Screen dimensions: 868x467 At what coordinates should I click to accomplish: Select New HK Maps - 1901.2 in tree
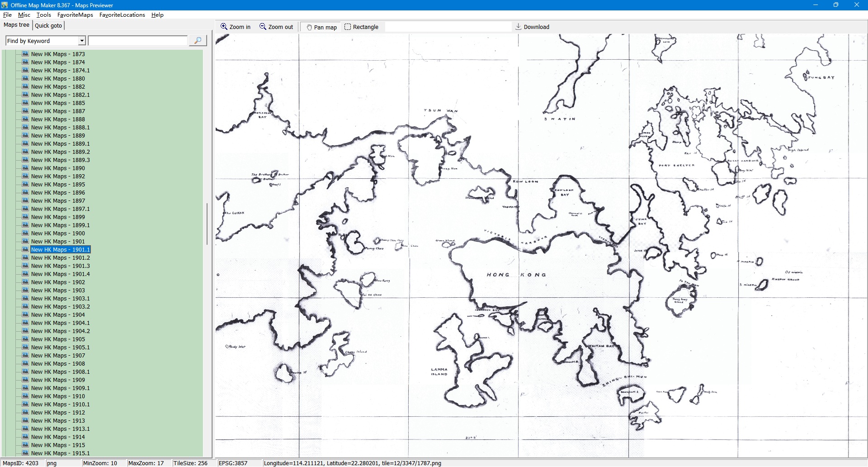(x=60, y=257)
